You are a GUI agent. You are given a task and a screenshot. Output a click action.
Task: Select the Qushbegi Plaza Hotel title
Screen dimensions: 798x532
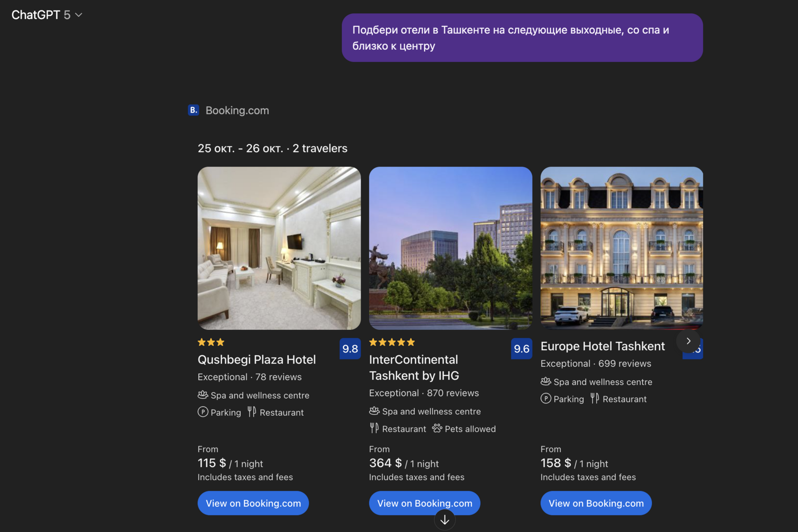tap(256, 360)
